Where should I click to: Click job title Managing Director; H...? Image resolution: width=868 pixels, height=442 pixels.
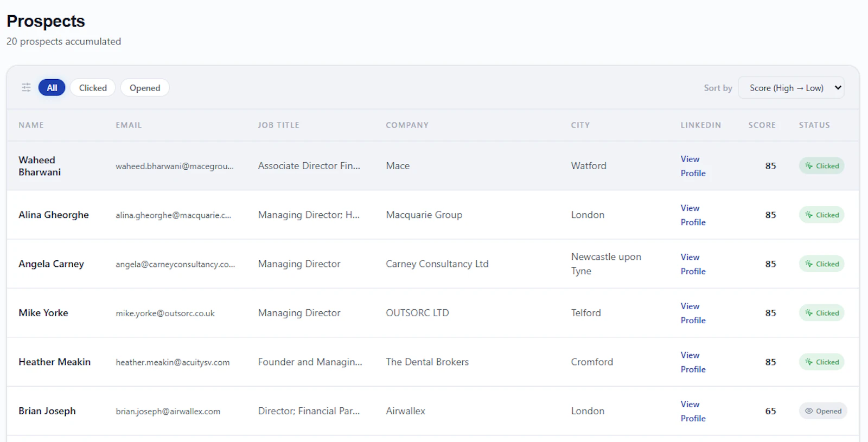click(309, 215)
